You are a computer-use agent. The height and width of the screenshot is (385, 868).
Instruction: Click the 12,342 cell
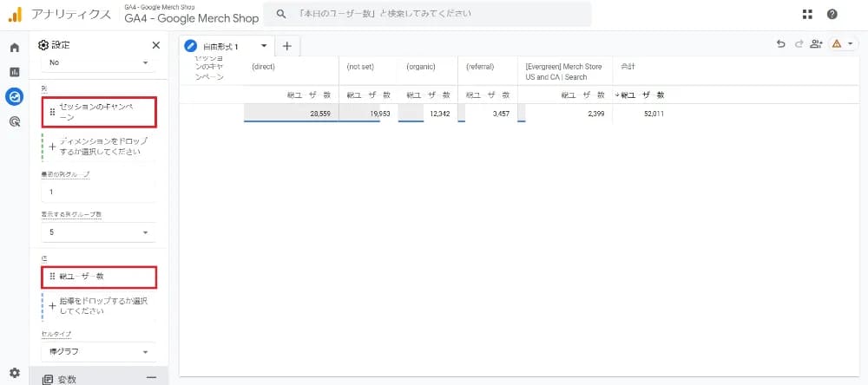[428, 114]
